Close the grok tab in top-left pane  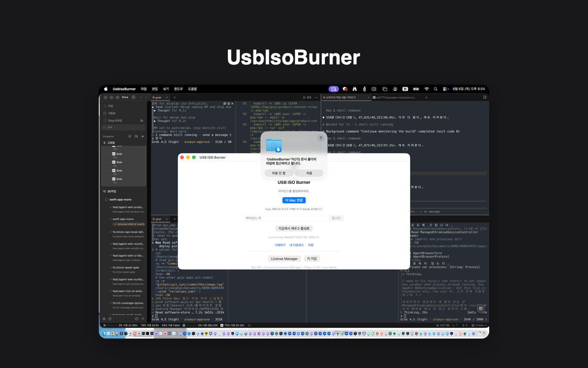pos(168,98)
